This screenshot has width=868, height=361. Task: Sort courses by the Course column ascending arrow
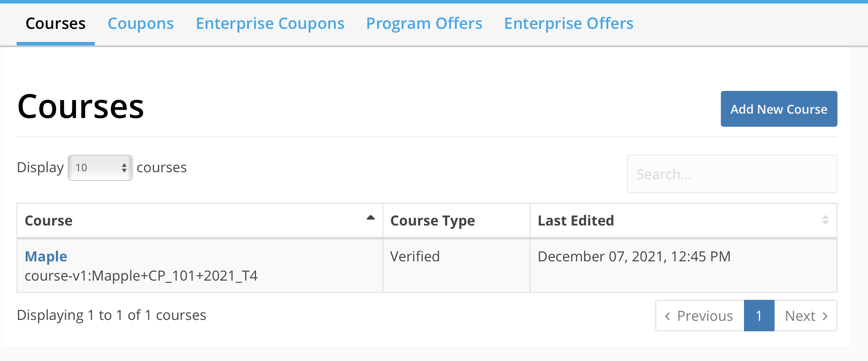click(370, 217)
